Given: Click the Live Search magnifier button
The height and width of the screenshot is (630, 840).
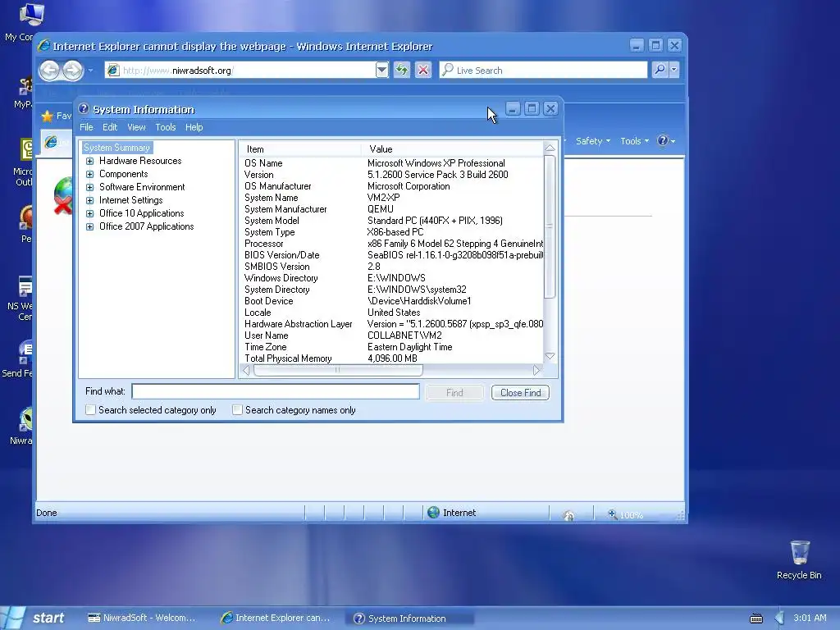Looking at the screenshot, I should 660,70.
